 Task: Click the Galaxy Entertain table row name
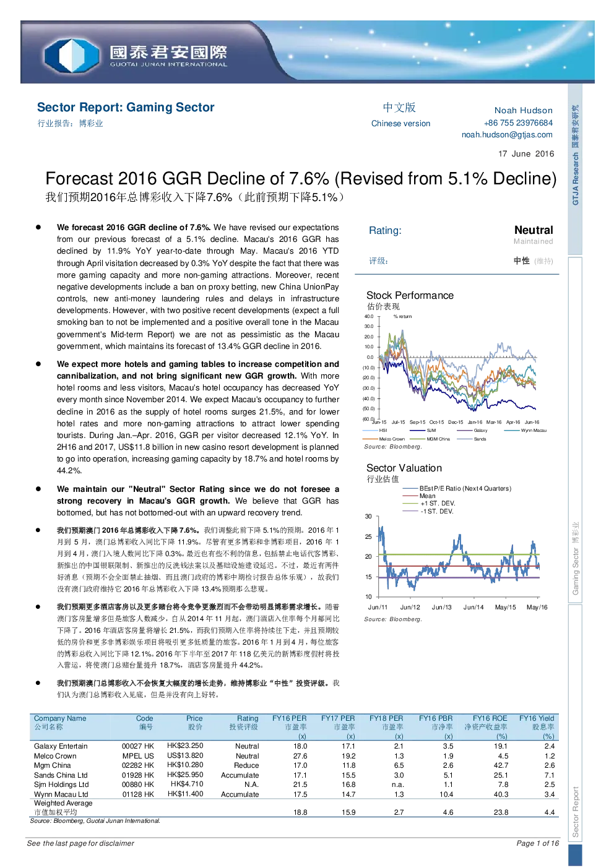[x=61, y=746]
